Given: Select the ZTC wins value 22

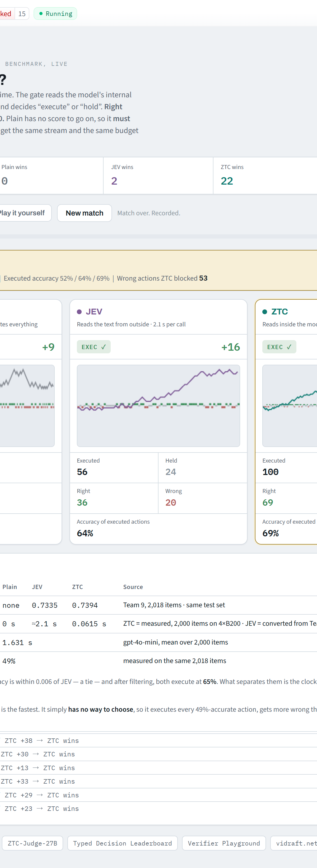Looking at the screenshot, I should [x=227, y=181].
